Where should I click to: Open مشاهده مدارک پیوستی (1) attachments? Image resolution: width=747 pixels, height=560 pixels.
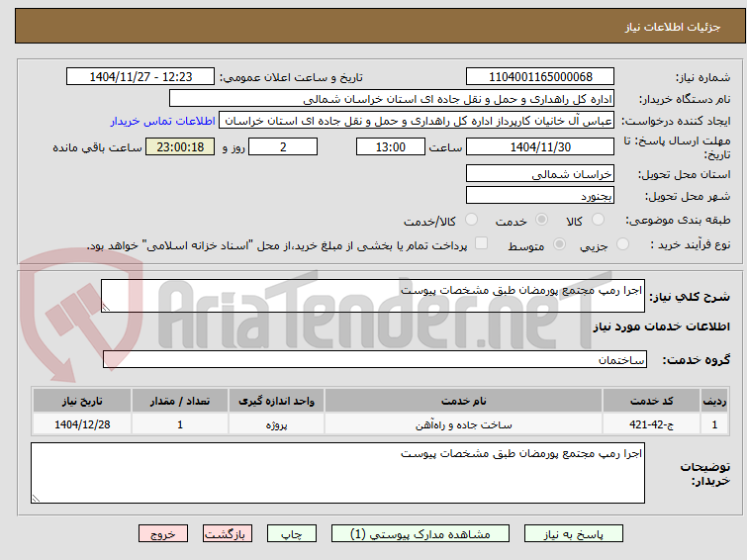[420, 534]
